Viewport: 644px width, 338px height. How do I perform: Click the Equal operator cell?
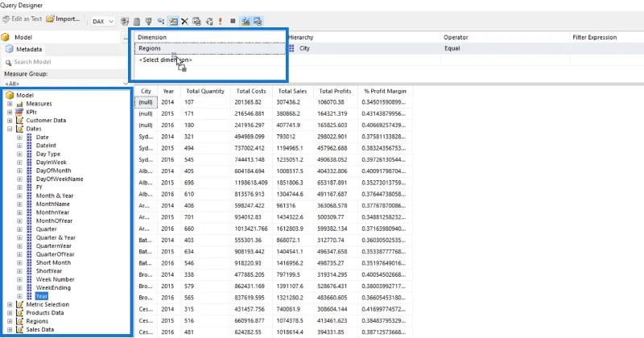coord(506,48)
